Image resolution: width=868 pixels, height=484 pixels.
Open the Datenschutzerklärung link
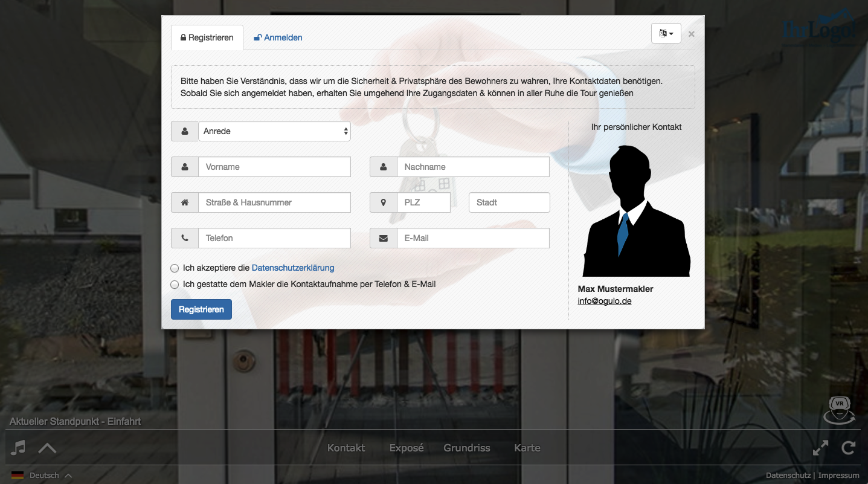click(x=293, y=268)
